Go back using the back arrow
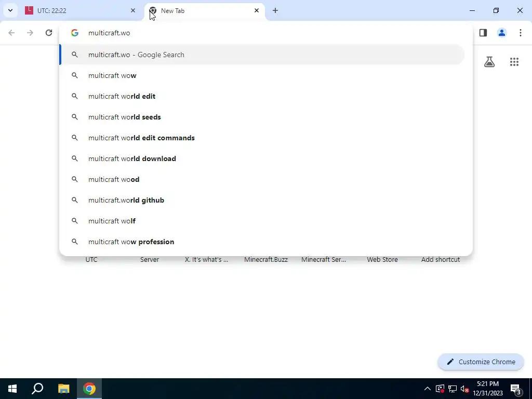532x399 pixels. pos(11,33)
